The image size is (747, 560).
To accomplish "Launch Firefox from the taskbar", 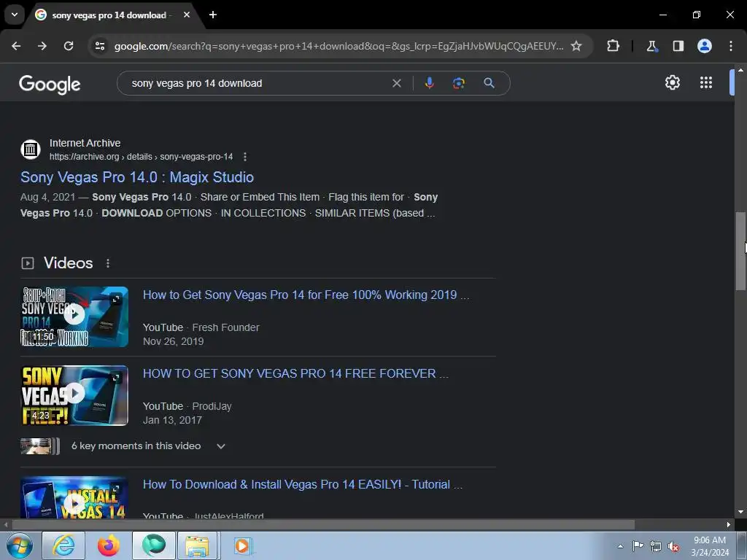I will [x=109, y=545].
